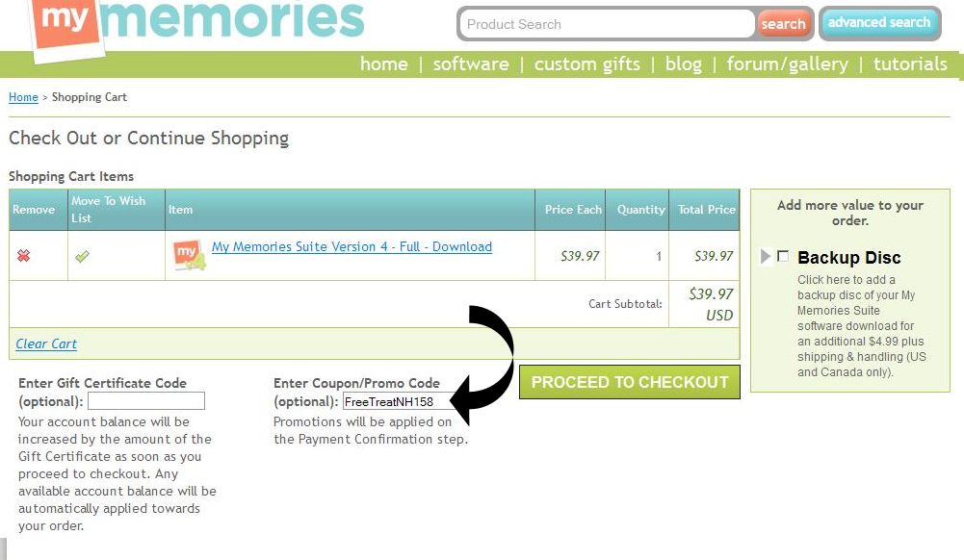Follow the Home breadcrumb link
Image resolution: width=964 pixels, height=560 pixels.
click(x=23, y=97)
